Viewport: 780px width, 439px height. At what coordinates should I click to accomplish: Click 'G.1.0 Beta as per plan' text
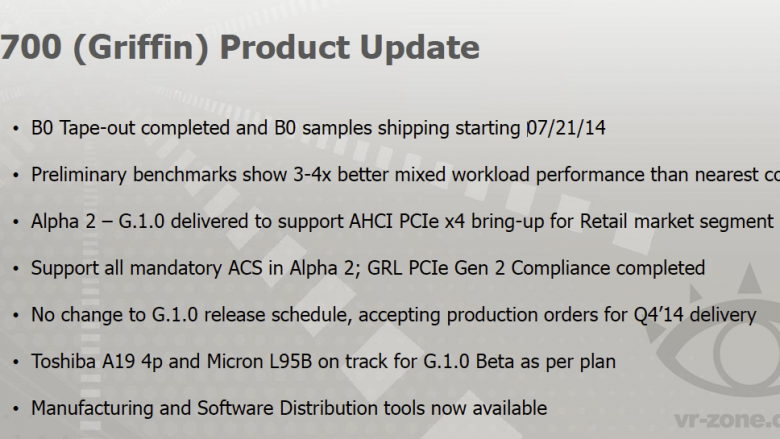click(519, 362)
